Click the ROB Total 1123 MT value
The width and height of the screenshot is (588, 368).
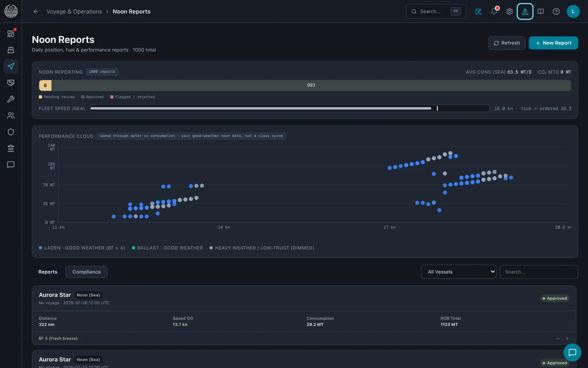(449, 325)
